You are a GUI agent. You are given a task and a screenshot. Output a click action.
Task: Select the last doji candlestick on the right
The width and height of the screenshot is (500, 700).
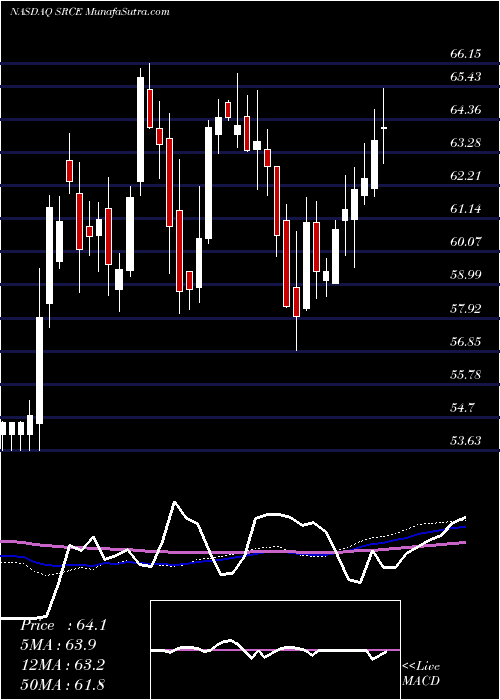(x=383, y=126)
